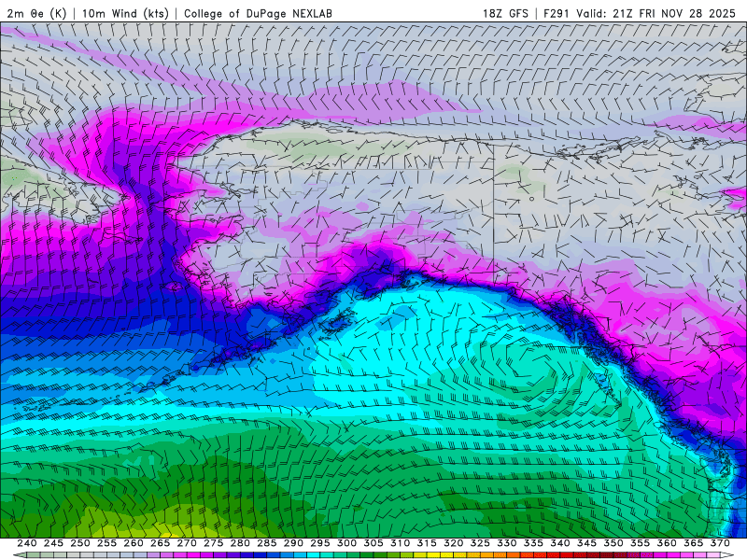This screenshot has width=747, height=560.
Task: Click the 365 color scale value
Action: 694,543
